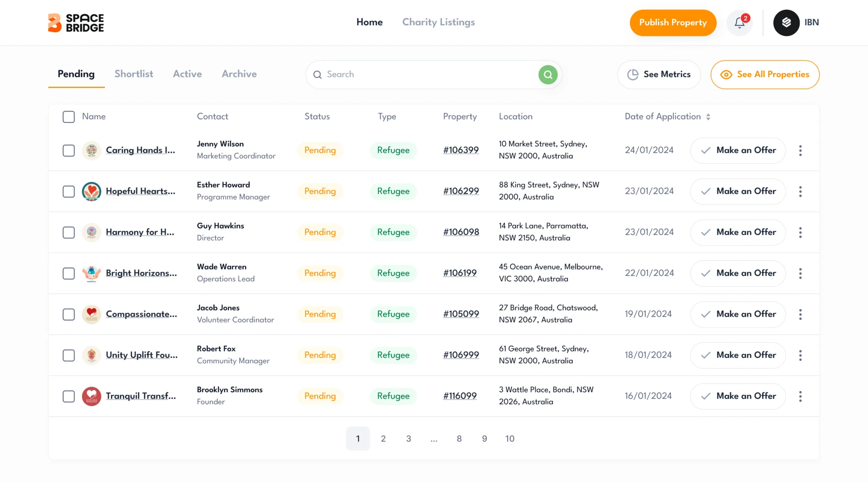Image resolution: width=868 pixels, height=482 pixels.
Task: Check the Caring Hands row checkbox
Action: [x=69, y=150]
